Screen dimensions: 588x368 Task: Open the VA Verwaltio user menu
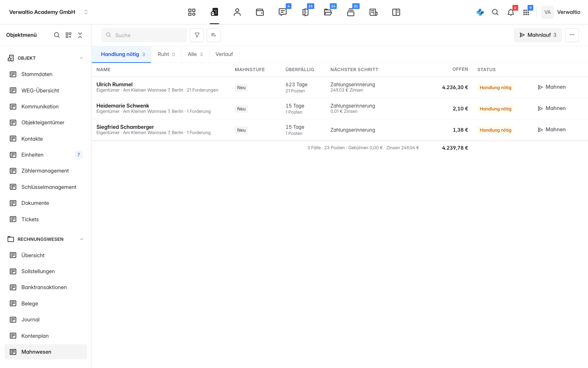coord(561,12)
